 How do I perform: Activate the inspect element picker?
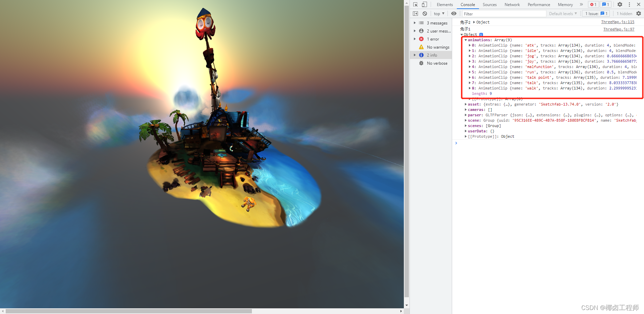(416, 4)
